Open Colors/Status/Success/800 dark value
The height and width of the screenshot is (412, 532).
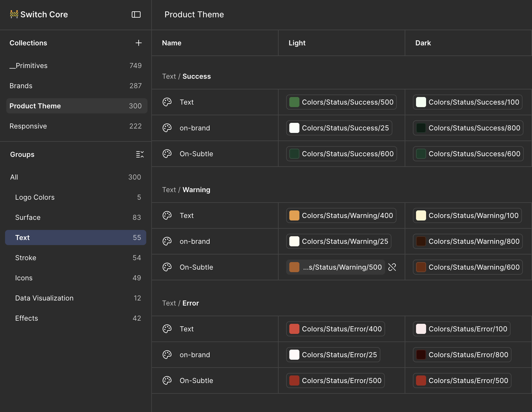click(x=468, y=128)
